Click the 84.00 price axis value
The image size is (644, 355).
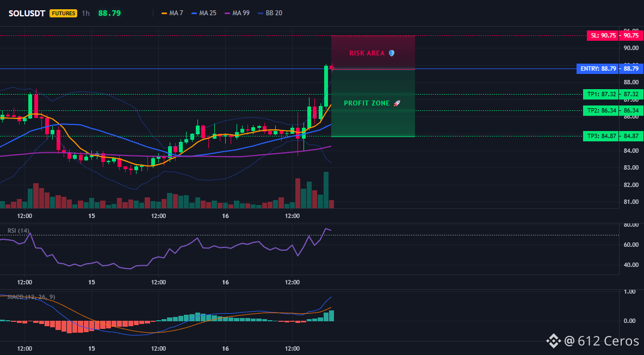tap(631, 151)
